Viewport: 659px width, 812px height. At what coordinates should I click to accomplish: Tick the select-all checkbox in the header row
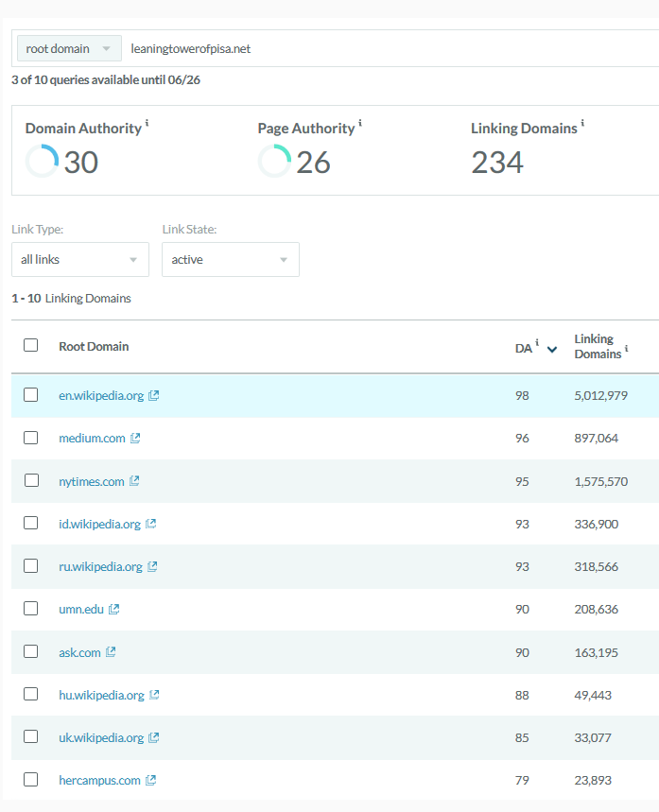coord(30,345)
